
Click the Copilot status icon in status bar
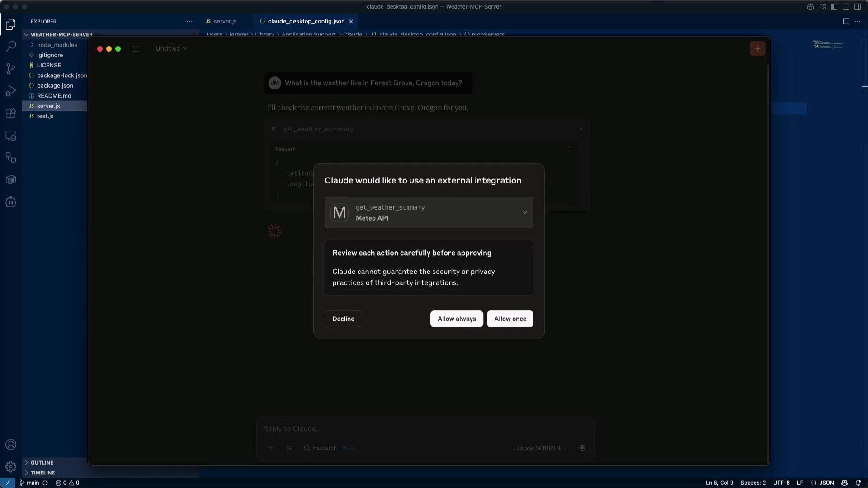click(x=844, y=483)
